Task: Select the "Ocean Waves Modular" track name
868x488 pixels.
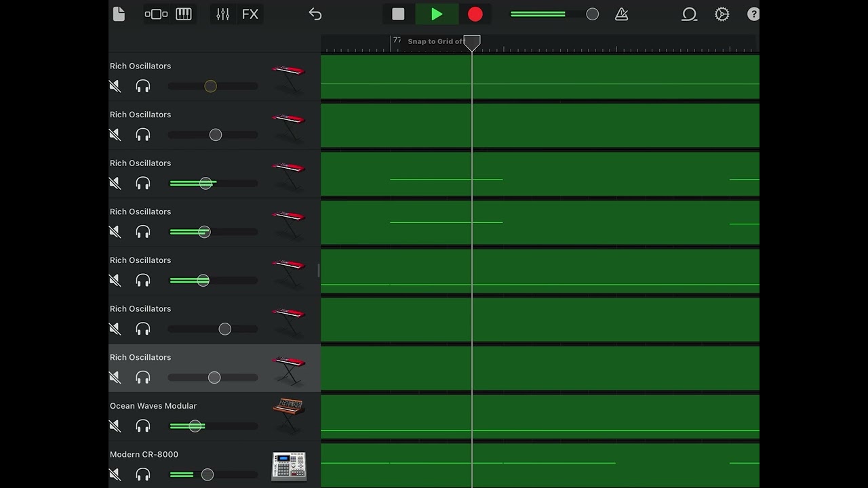Action: point(153,406)
